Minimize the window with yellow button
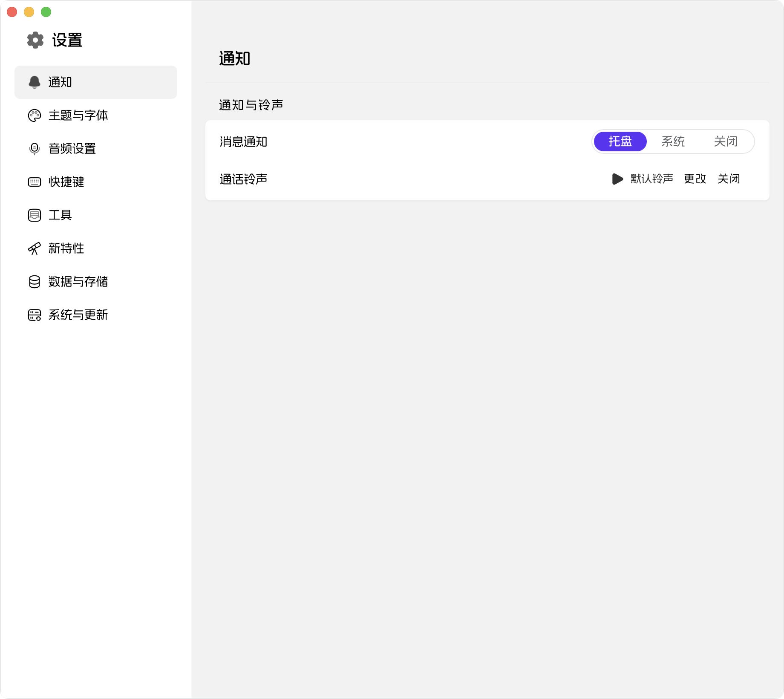The image size is (784, 699). point(29,12)
